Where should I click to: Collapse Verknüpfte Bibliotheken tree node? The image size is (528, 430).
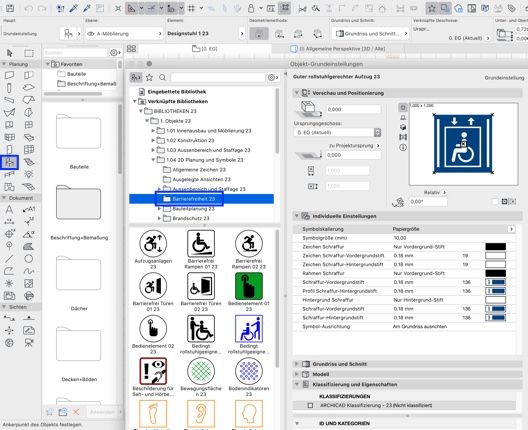coord(134,101)
